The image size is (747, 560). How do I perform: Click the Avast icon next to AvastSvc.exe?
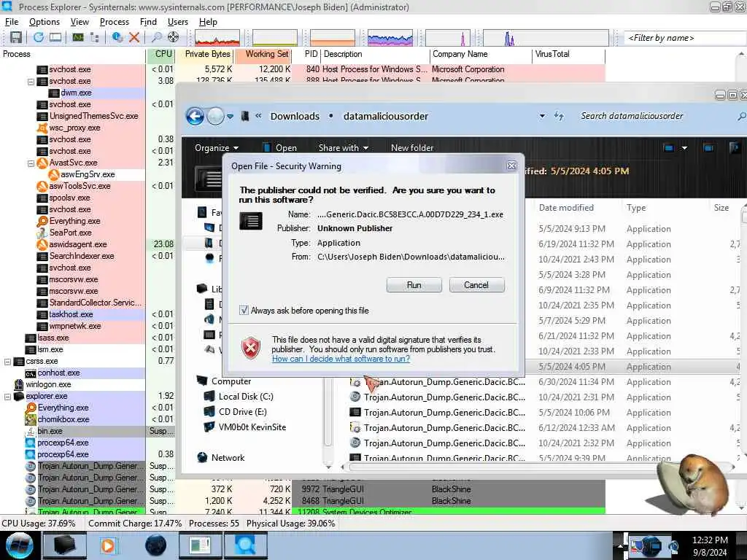(42, 163)
